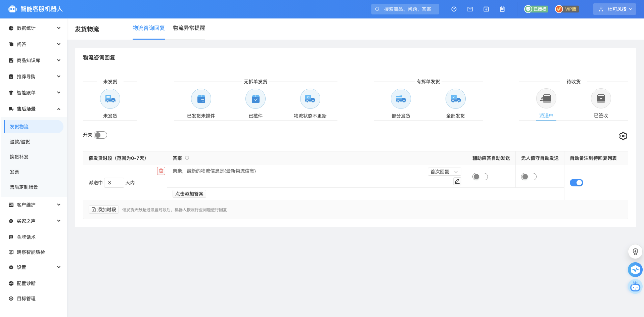Click the robot logo icon in header
The height and width of the screenshot is (317, 644).
pos(12,9)
